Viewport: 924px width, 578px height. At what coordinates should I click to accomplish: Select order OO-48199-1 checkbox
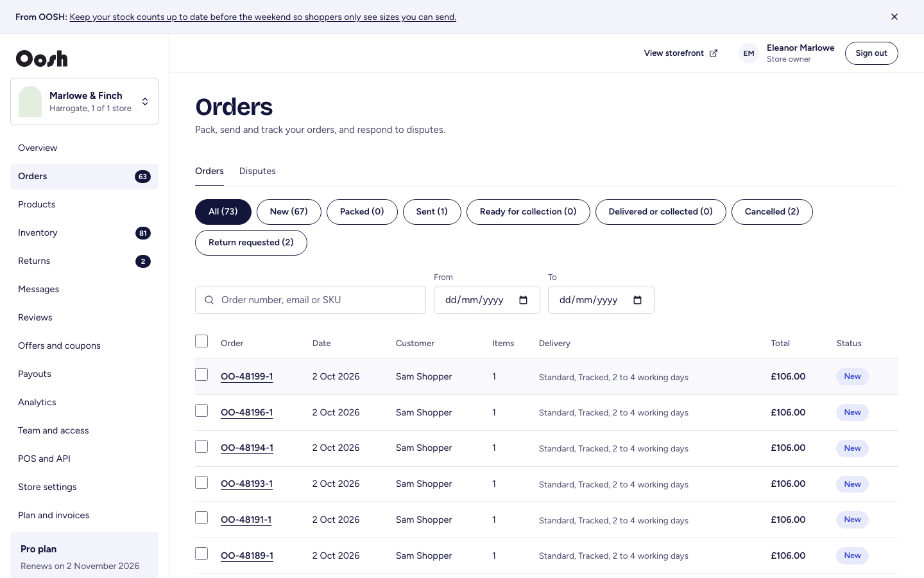click(x=201, y=374)
